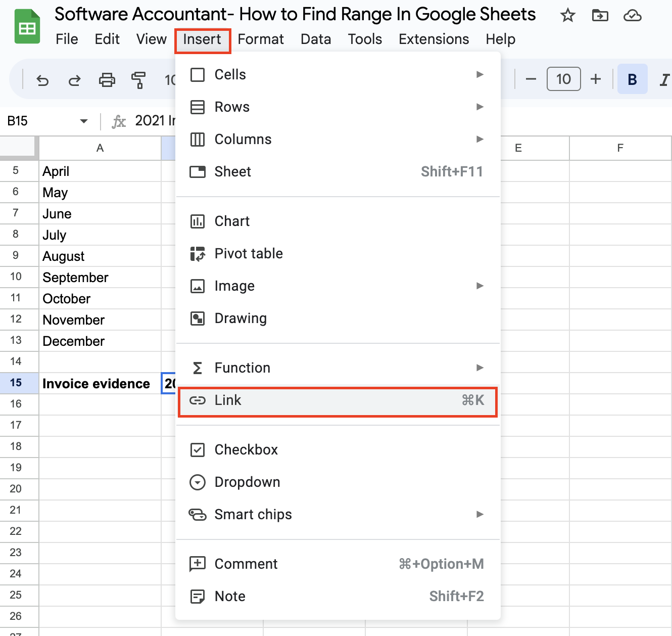
Task: Insert a Dropdown
Action: click(x=338, y=482)
